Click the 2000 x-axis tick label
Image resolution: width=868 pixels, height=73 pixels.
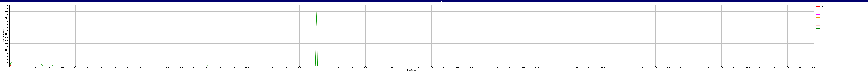[x=273, y=68]
